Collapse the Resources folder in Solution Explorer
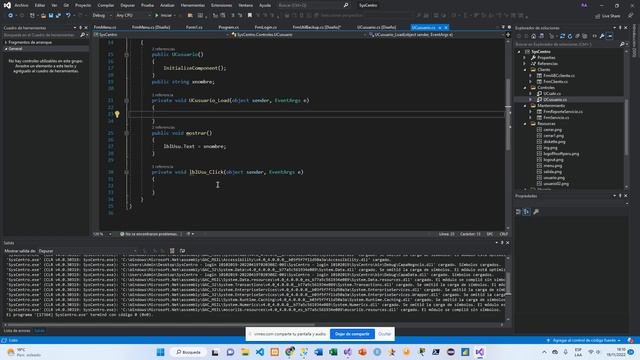The image size is (640, 360). 525,124
